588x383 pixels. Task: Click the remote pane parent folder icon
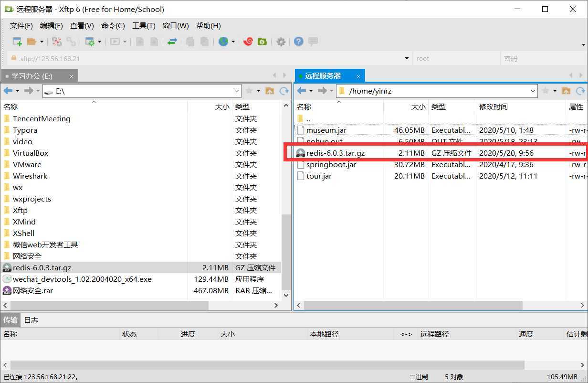coord(566,91)
